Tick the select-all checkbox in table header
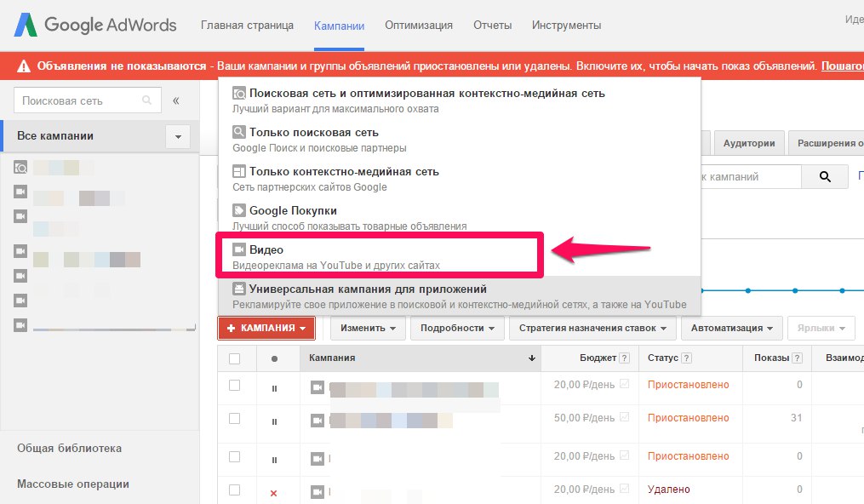This screenshot has height=504, width=864. [x=235, y=358]
